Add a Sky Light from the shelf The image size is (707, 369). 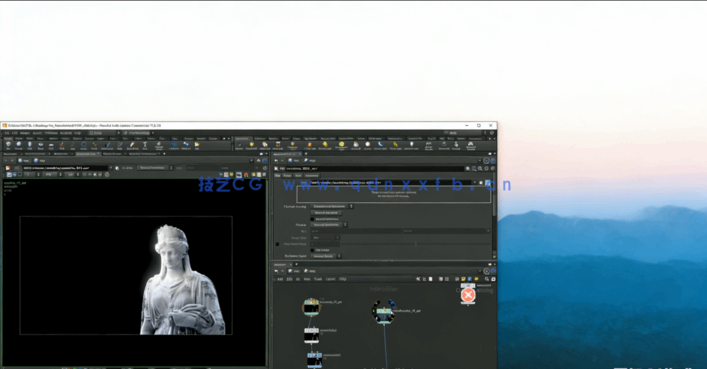click(356, 145)
